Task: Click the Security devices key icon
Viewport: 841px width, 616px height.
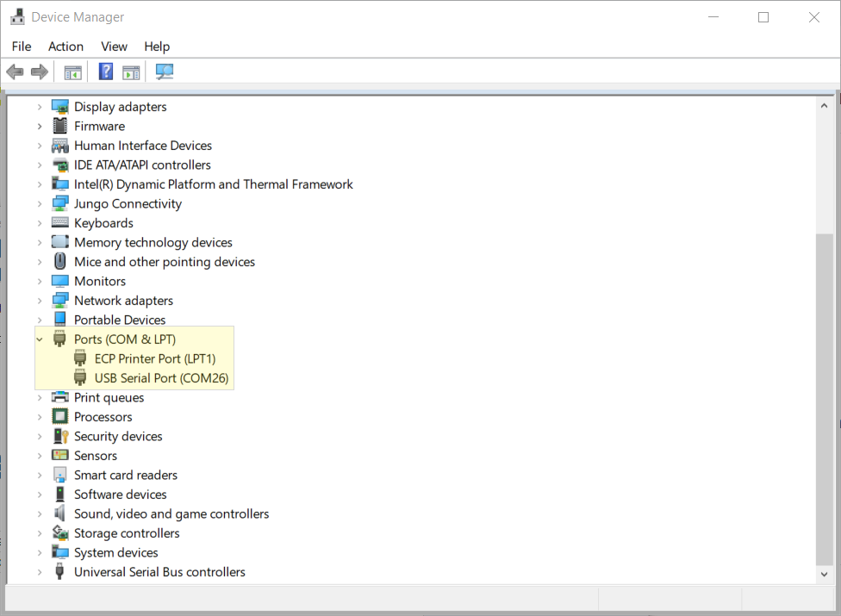Action: pyautogui.click(x=60, y=436)
